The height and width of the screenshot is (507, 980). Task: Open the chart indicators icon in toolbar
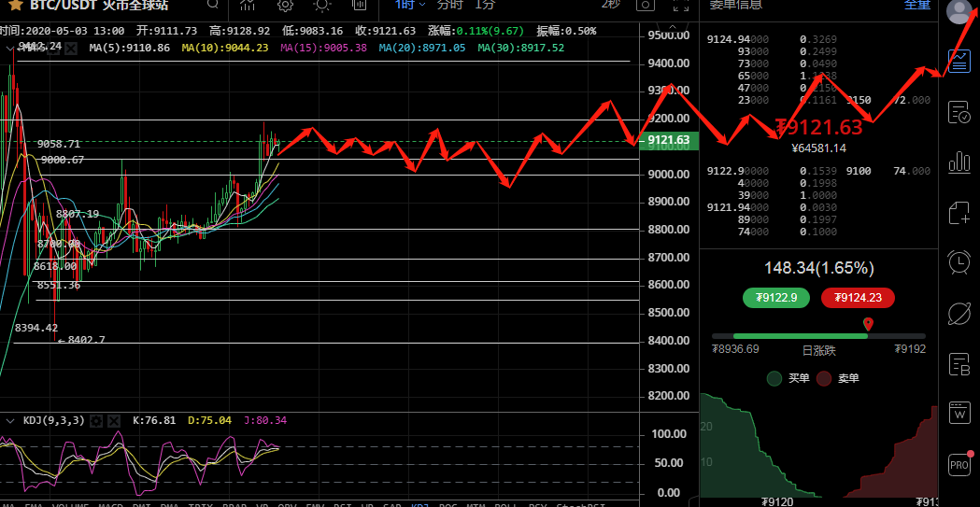click(248, 5)
